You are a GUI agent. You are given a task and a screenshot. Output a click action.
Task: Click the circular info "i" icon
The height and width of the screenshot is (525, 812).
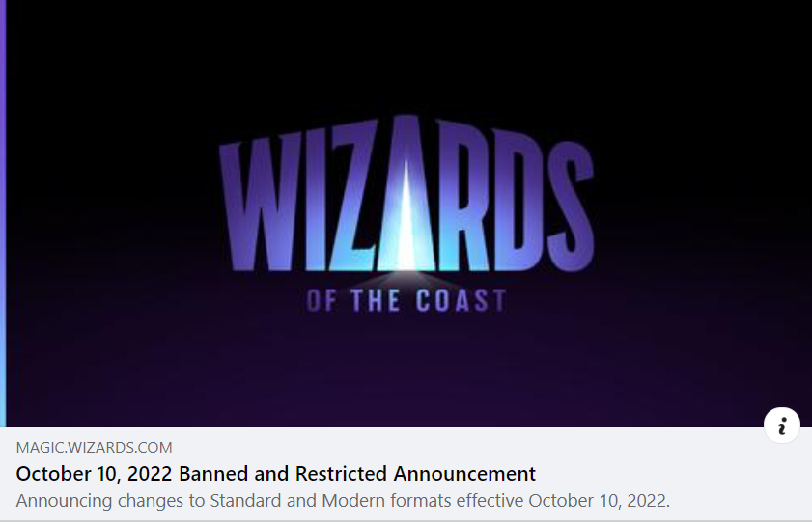click(781, 426)
